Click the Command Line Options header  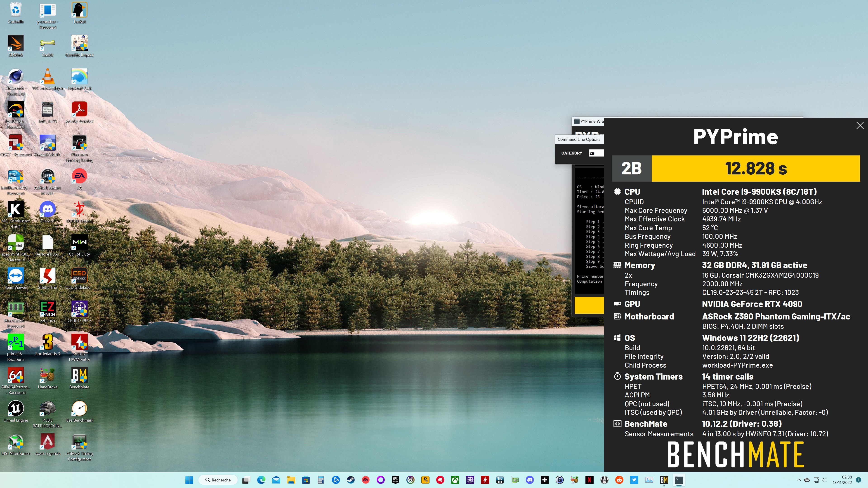click(579, 139)
